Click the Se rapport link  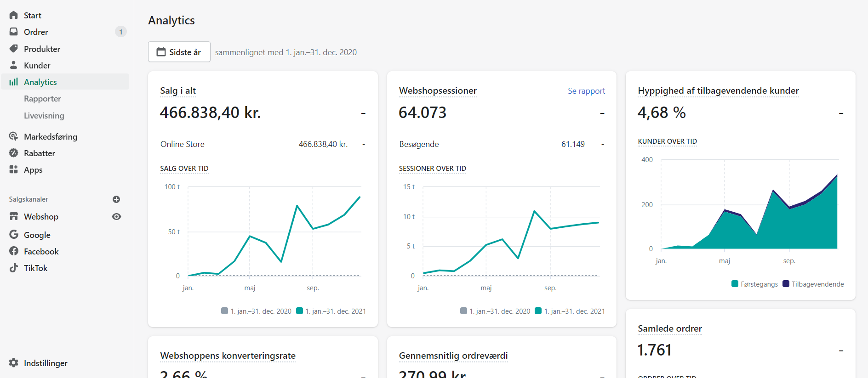[x=586, y=91]
